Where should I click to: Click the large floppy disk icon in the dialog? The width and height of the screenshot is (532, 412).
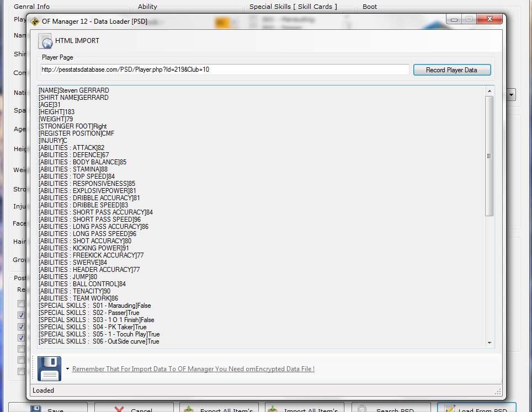(x=49, y=368)
